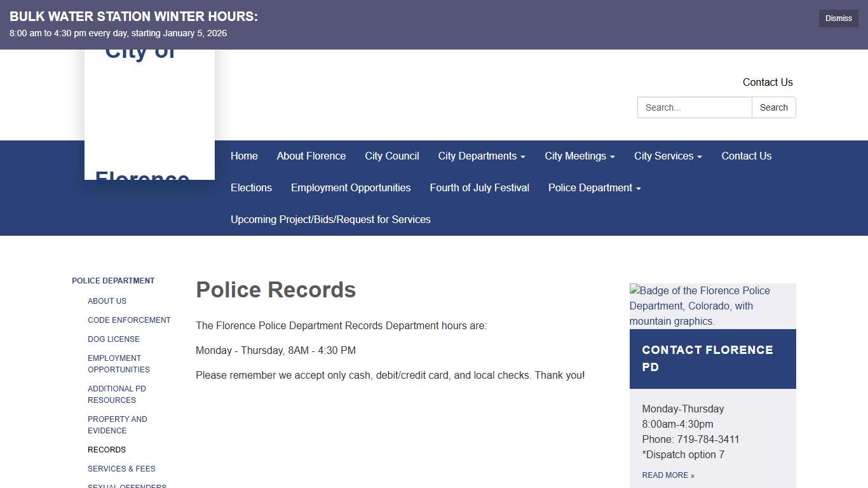Viewport: 868px width, 488px height.
Task: View Services & Fees in the sidebar
Action: [121, 468]
